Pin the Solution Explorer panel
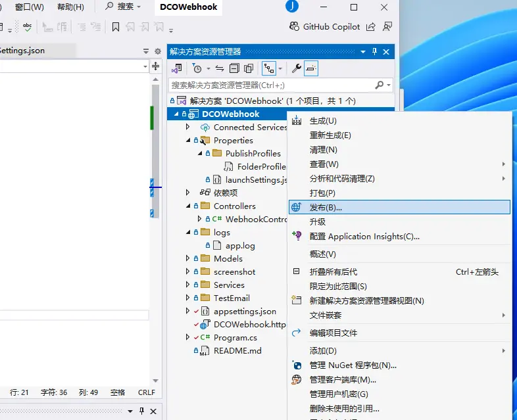Image resolution: width=517 pixels, height=420 pixels. 374,51
